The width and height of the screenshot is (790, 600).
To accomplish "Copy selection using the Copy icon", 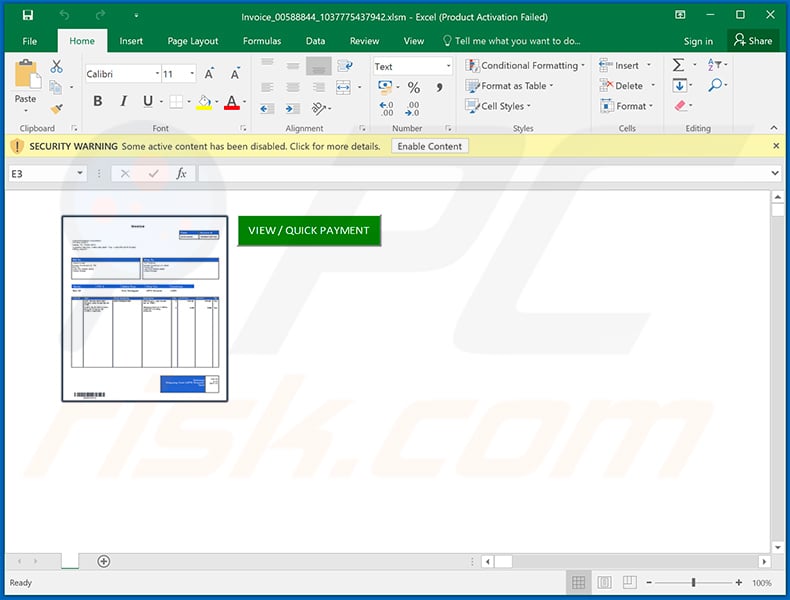I will tap(55, 88).
